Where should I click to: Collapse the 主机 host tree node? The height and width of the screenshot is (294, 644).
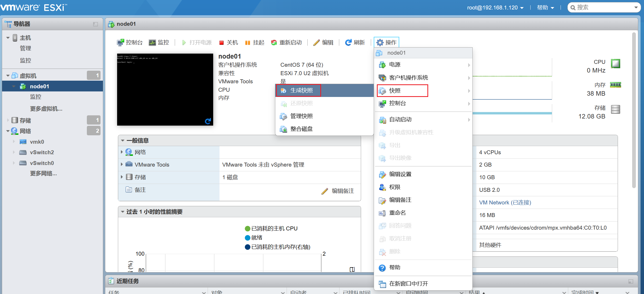coord(8,38)
